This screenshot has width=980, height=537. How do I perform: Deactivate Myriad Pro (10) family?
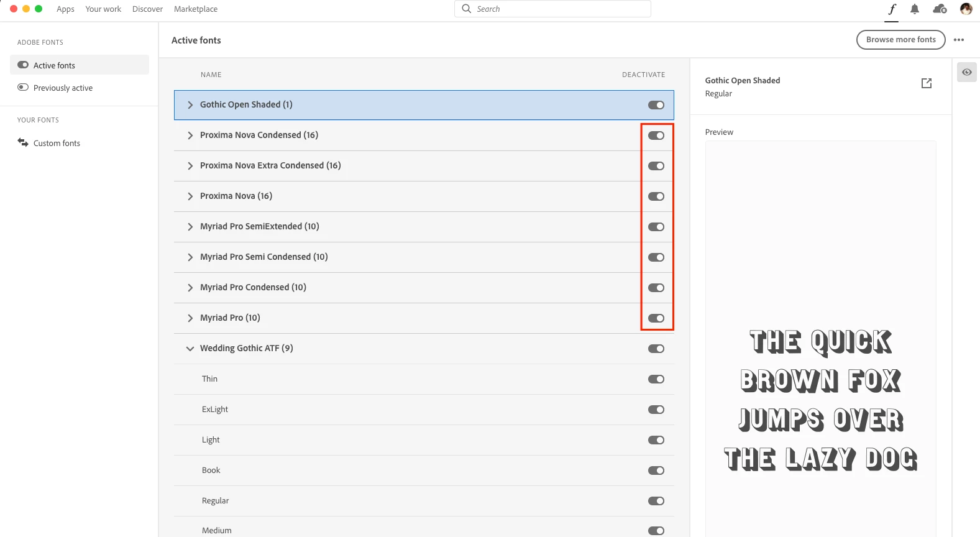click(656, 318)
